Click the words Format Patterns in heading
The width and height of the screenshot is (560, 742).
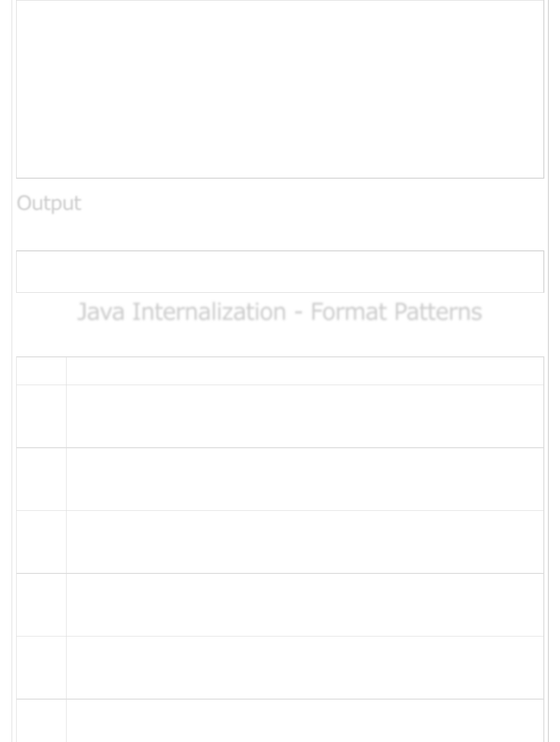pyautogui.click(x=396, y=311)
